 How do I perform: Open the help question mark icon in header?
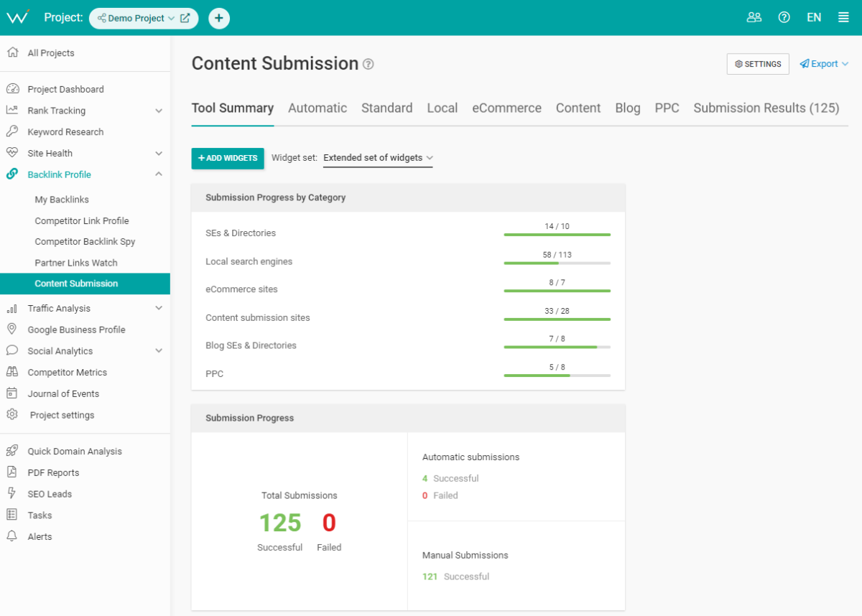784,18
